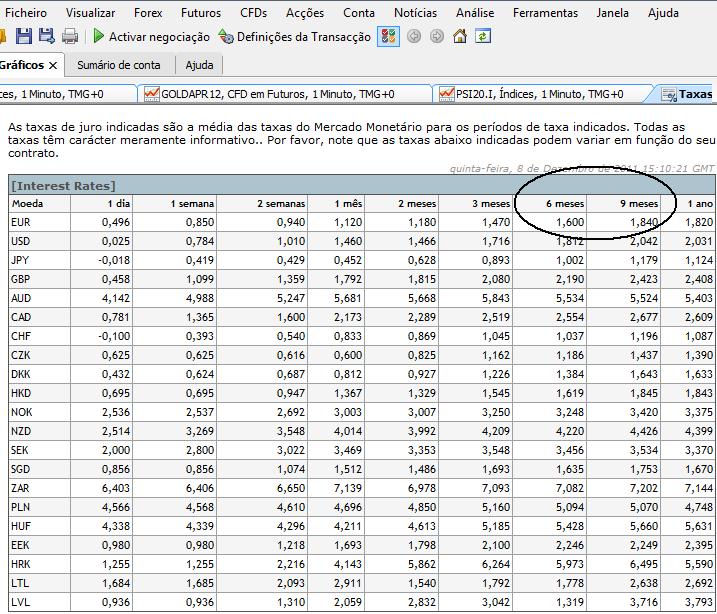Click the LVL currency row label
Screen dimensions: 717x614
pos(20,602)
